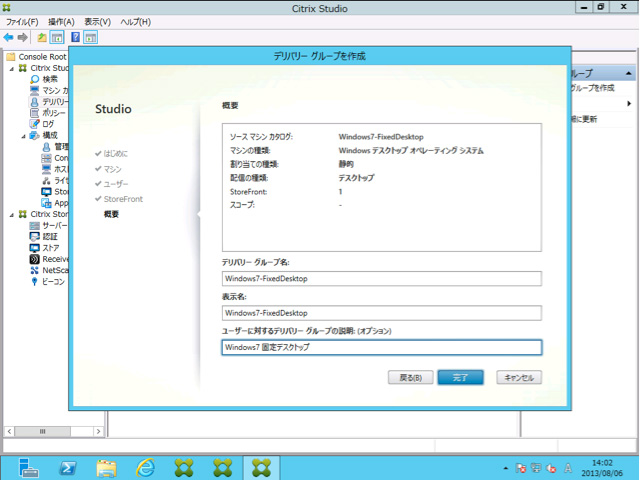Select the デリバリー グループ node icon

pos(35,102)
